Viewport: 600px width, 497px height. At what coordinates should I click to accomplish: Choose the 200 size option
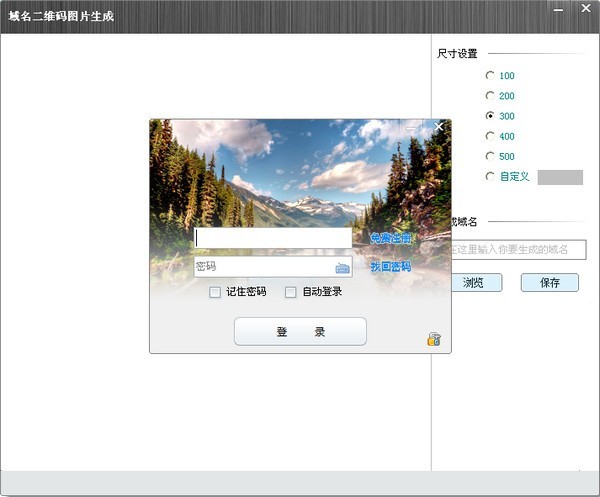coord(489,96)
